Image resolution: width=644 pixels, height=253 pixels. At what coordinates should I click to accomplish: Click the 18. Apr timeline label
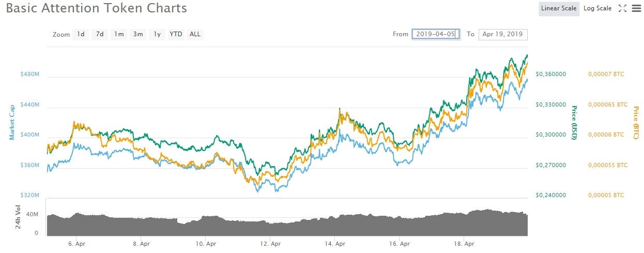(464, 243)
